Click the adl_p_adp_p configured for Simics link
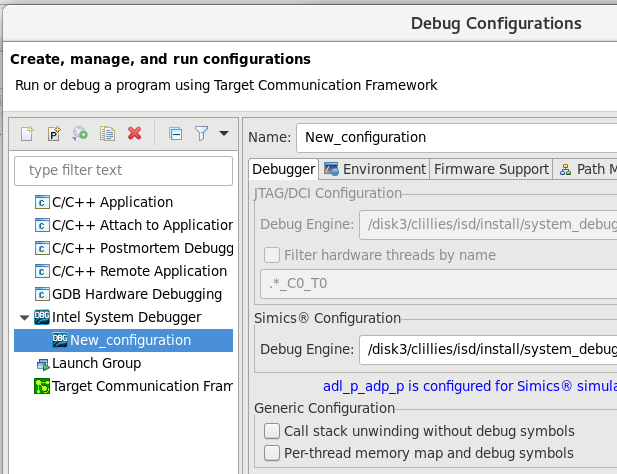 [x=470, y=386]
